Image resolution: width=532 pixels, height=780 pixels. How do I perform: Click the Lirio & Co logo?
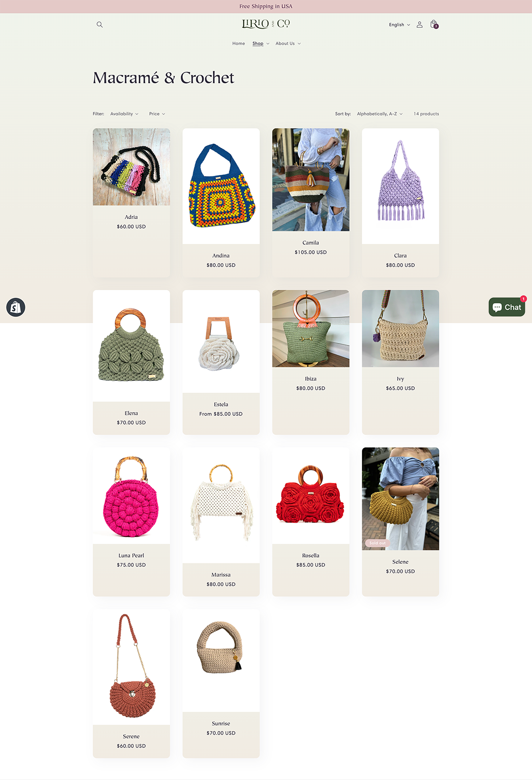266,24
